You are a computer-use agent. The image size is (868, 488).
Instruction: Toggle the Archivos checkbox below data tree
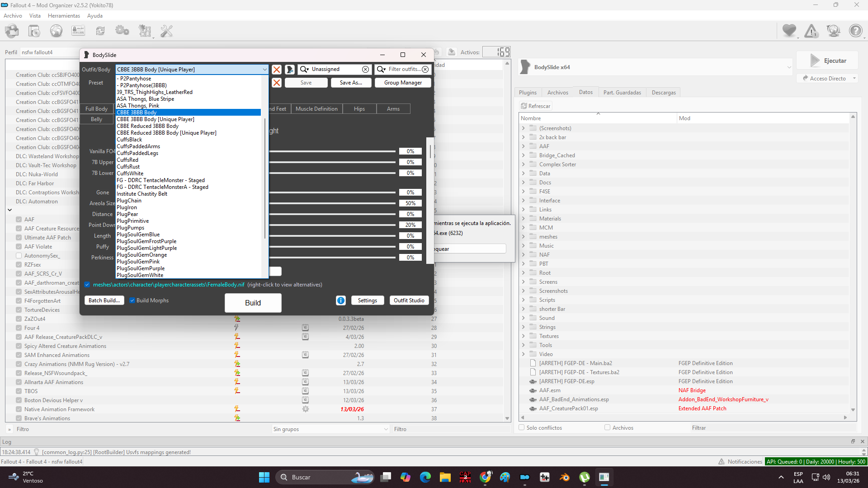pos(608,427)
